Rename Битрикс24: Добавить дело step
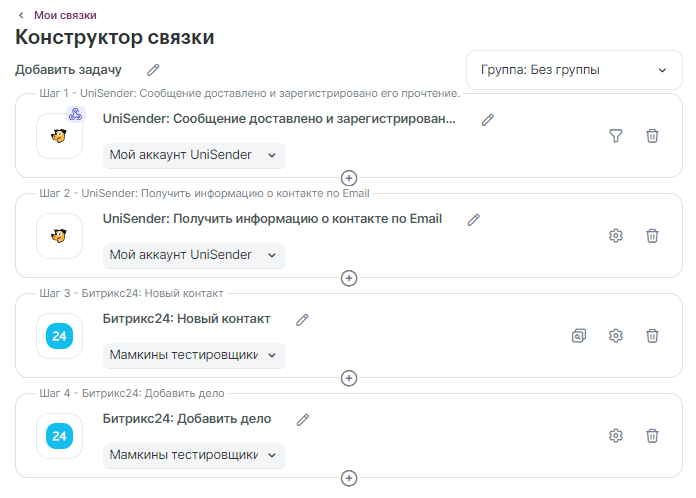The image size is (696, 498). [x=303, y=419]
